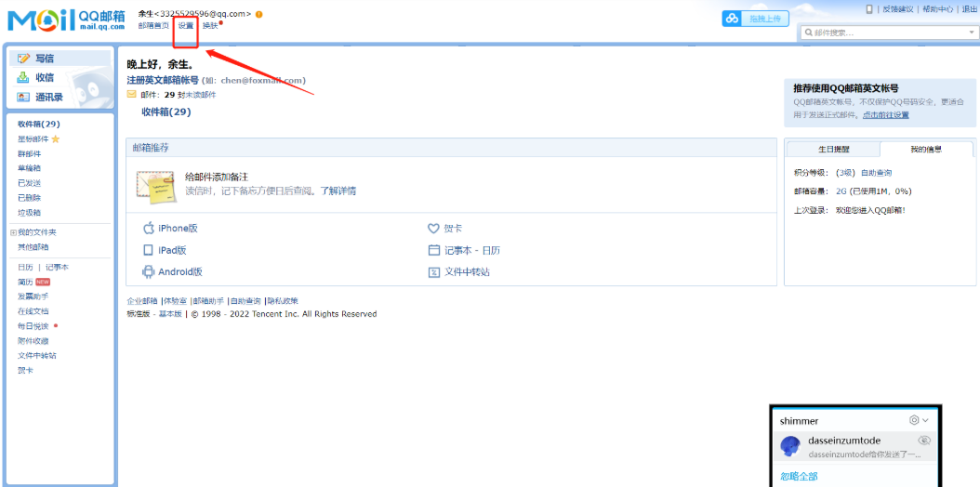Click the 收信 receive mail tray icon
The height and width of the screenshot is (487, 980).
pos(23,77)
